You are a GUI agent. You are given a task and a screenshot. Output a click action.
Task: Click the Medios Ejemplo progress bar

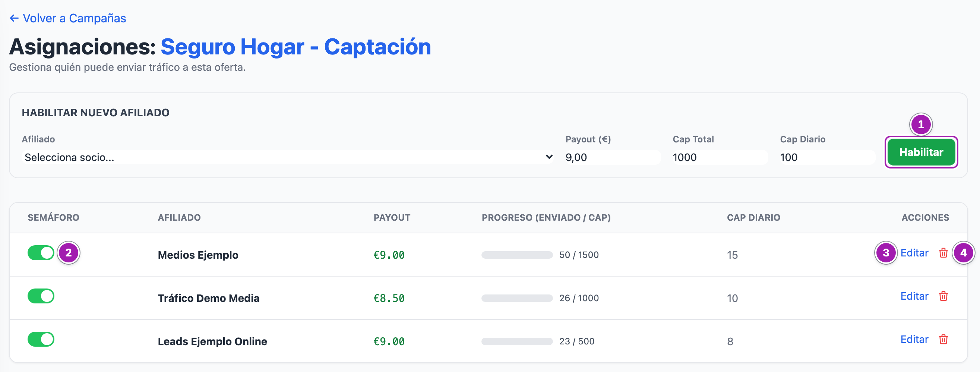pyautogui.click(x=517, y=255)
